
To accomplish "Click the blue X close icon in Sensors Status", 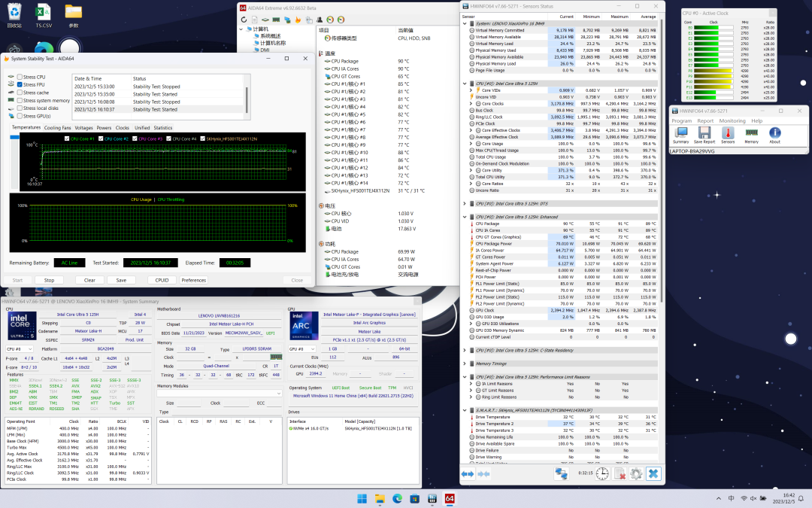I will click(x=653, y=473).
